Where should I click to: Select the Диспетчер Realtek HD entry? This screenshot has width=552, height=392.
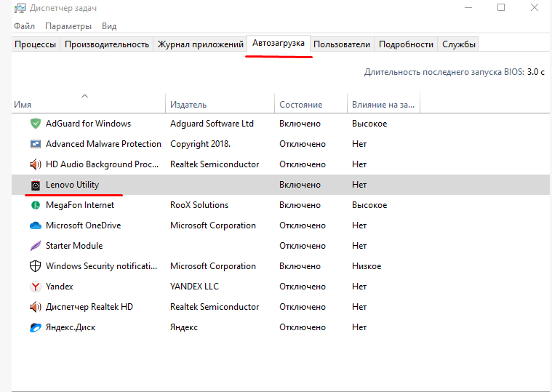point(89,307)
